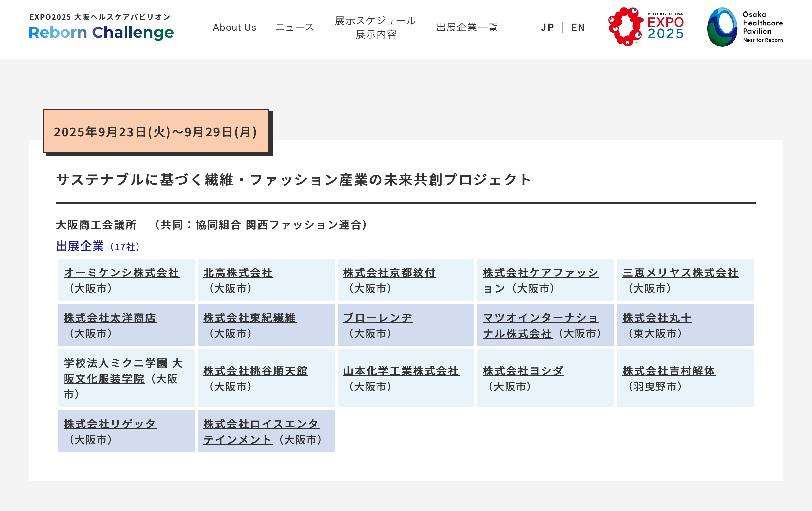Open 株式会社ケアファッション link
812x511 pixels.
coord(541,280)
